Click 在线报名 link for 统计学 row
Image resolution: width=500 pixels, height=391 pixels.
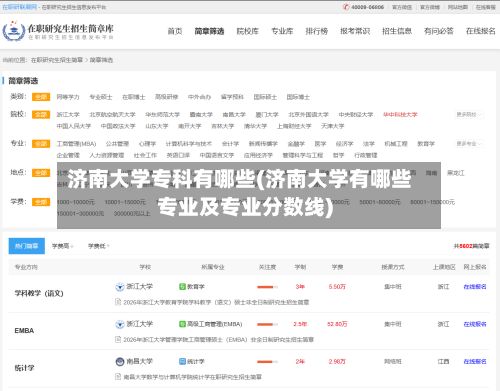point(475,361)
